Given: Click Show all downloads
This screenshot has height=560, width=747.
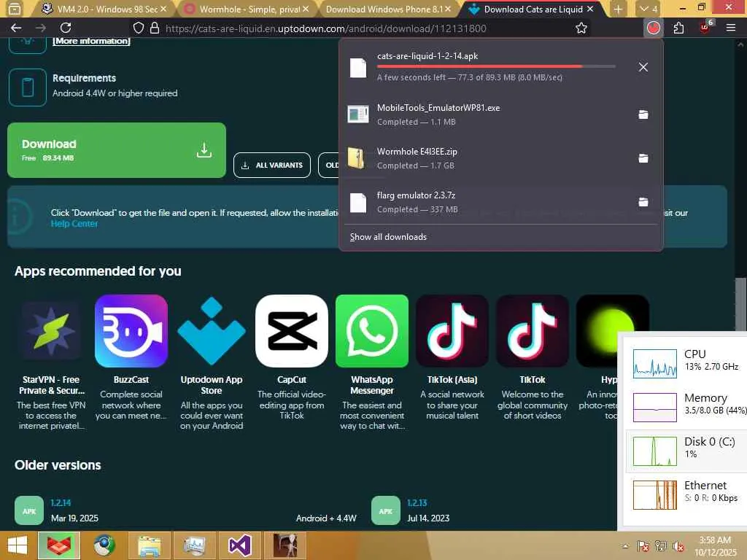Looking at the screenshot, I should click(388, 237).
